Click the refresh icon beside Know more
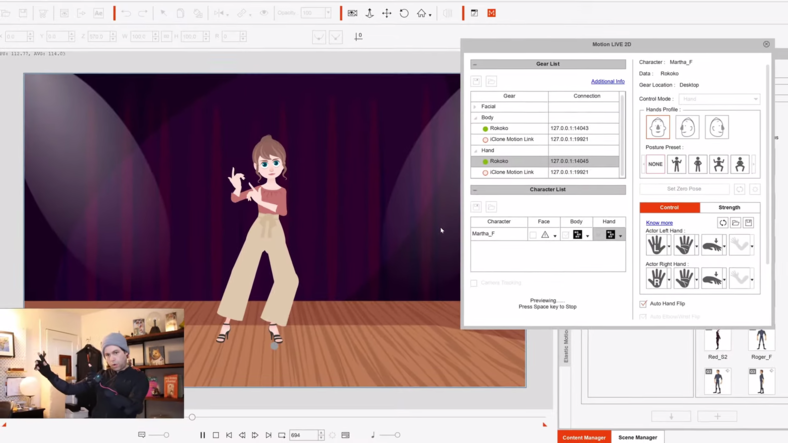Viewport: 788px width, 443px height. pyautogui.click(x=722, y=223)
